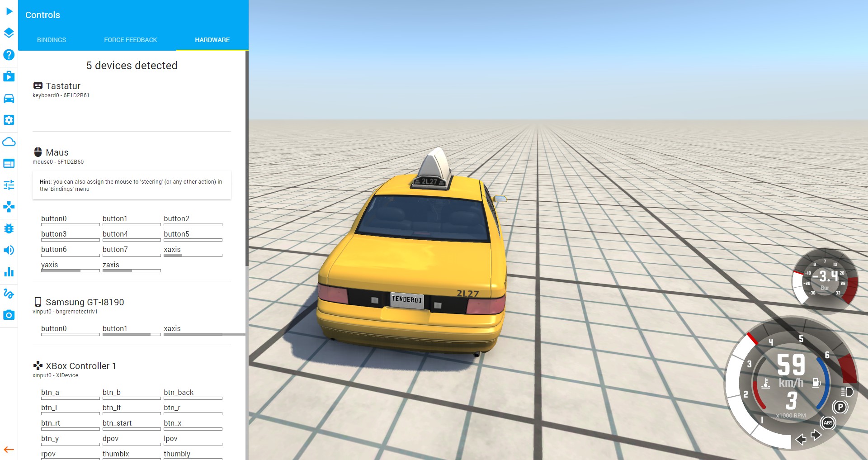Click the right turn signal arrow on gauge
868x460 pixels.
tap(816, 435)
